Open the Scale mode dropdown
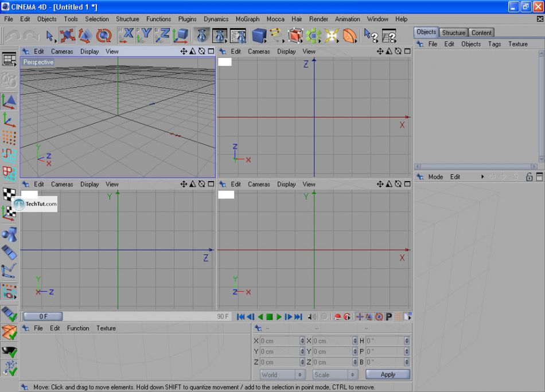 point(334,375)
